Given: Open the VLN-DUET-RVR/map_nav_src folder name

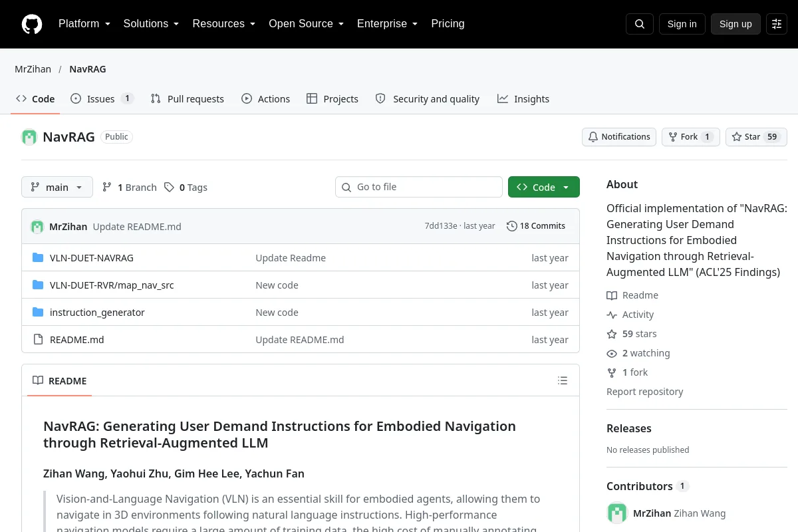Looking at the screenshot, I should pyautogui.click(x=112, y=285).
